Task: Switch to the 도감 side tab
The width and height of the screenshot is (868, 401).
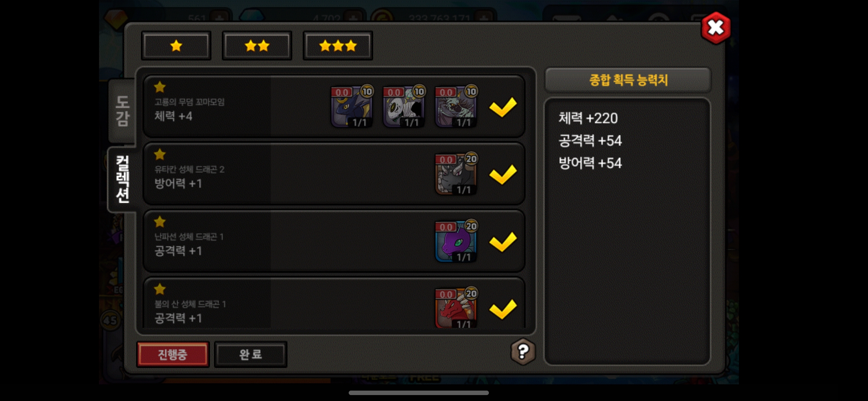Action: click(122, 111)
